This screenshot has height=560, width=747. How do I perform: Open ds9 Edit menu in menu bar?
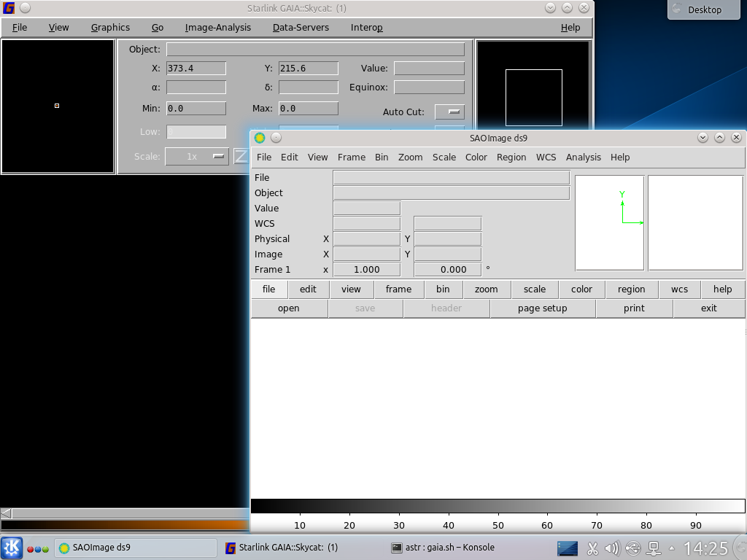pos(289,157)
